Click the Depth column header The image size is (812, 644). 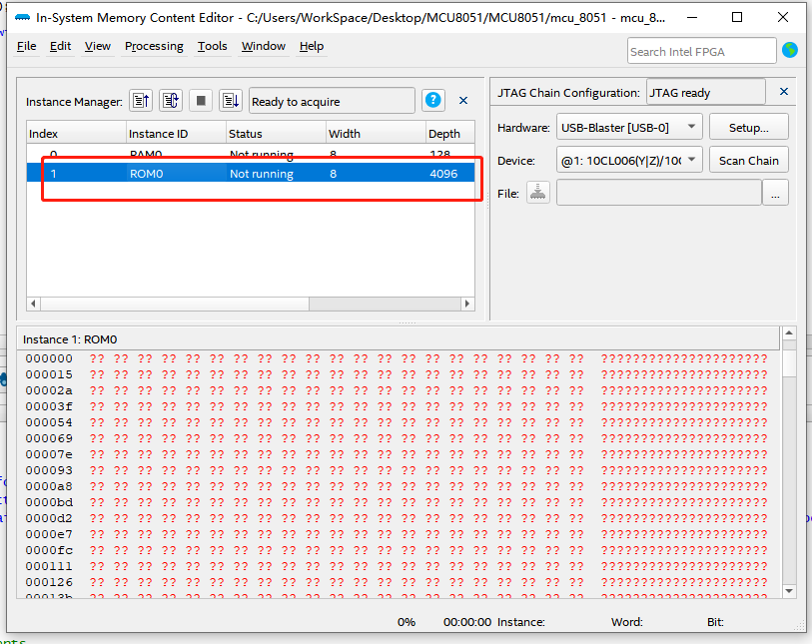pyautogui.click(x=450, y=133)
